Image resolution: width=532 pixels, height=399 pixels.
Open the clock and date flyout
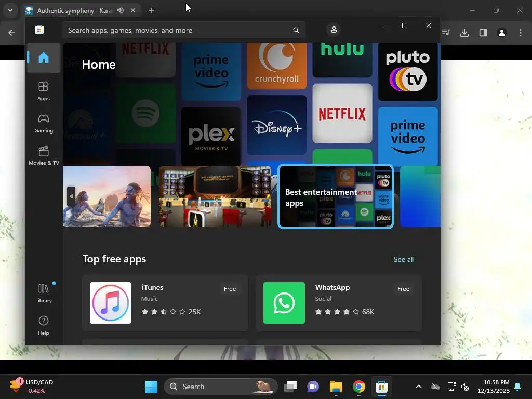[494, 387]
